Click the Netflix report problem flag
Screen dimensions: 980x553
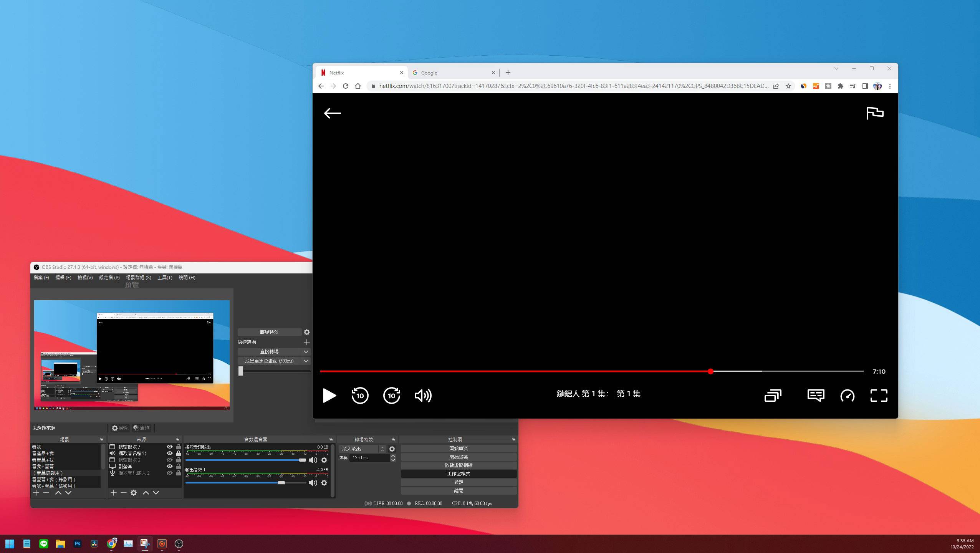[874, 113]
